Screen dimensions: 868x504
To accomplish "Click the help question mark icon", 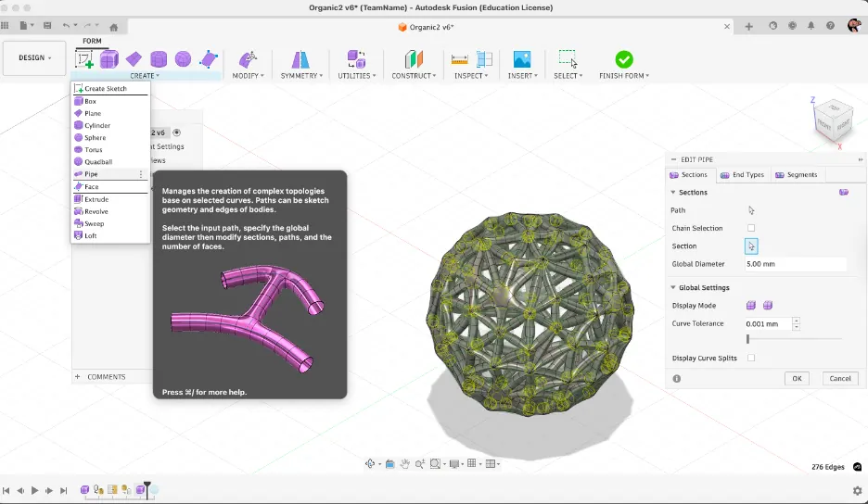I will click(x=830, y=26).
